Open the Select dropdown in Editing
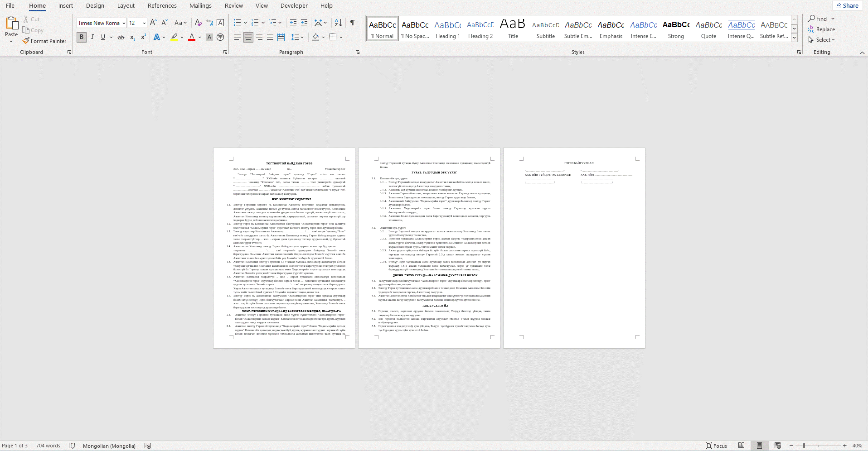Screen dimensions: 868x451 click(821, 40)
